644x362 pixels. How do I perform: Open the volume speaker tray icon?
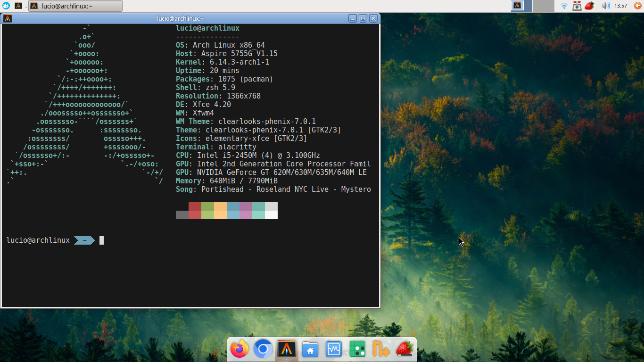(606, 6)
